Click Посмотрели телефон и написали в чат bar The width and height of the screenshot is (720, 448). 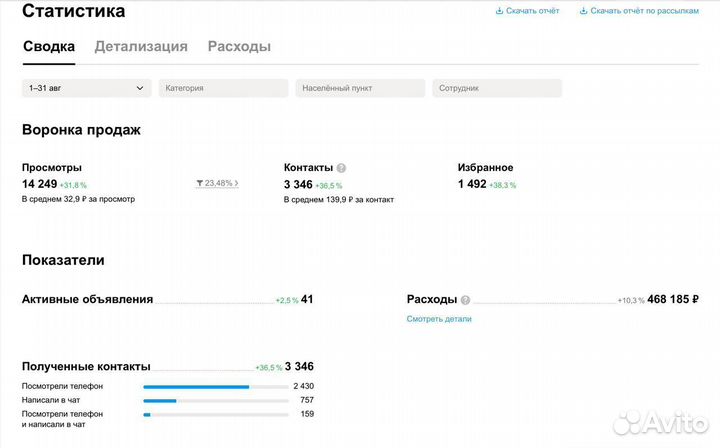216,414
